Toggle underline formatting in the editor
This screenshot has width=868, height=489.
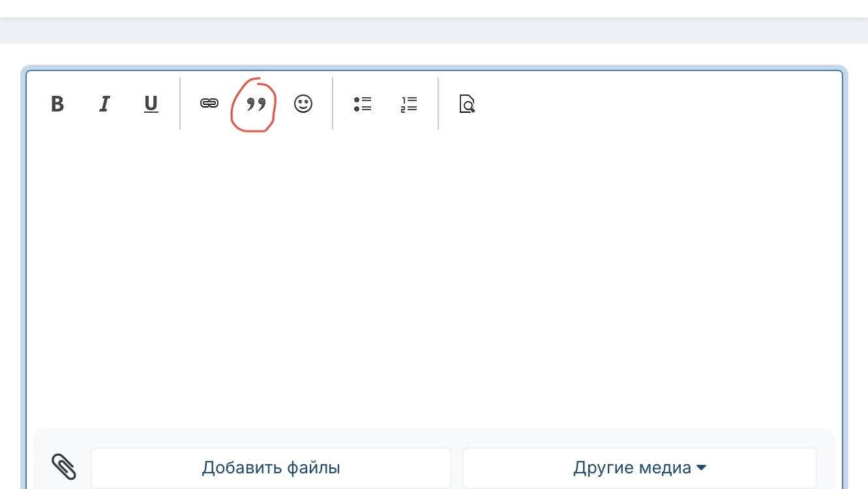pos(151,104)
